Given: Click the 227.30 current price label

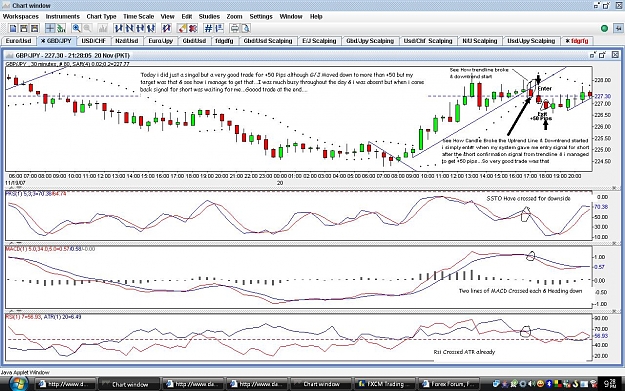Looking at the screenshot, I should 602,96.
